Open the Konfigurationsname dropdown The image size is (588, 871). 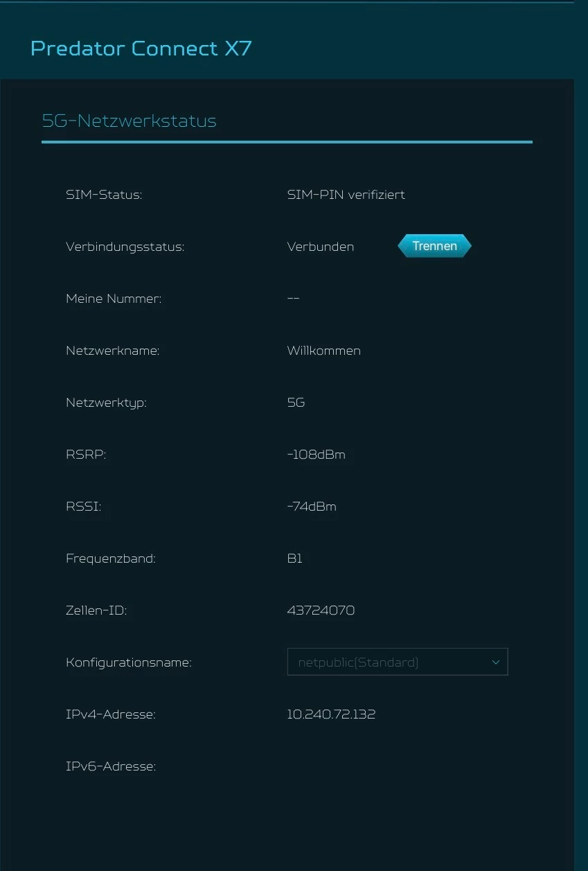click(x=398, y=662)
